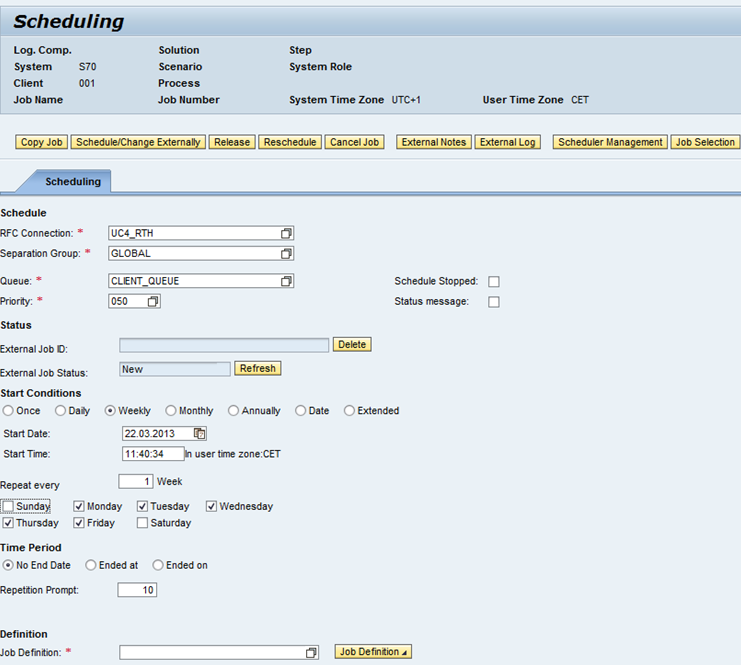Expand the Job Definition menu button
The height and width of the screenshot is (665, 741).
coord(373,652)
